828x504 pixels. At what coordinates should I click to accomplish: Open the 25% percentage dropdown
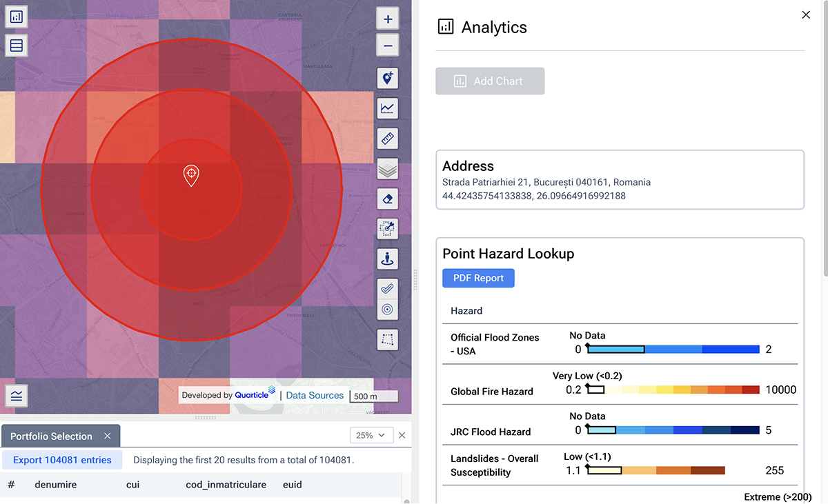coord(371,435)
